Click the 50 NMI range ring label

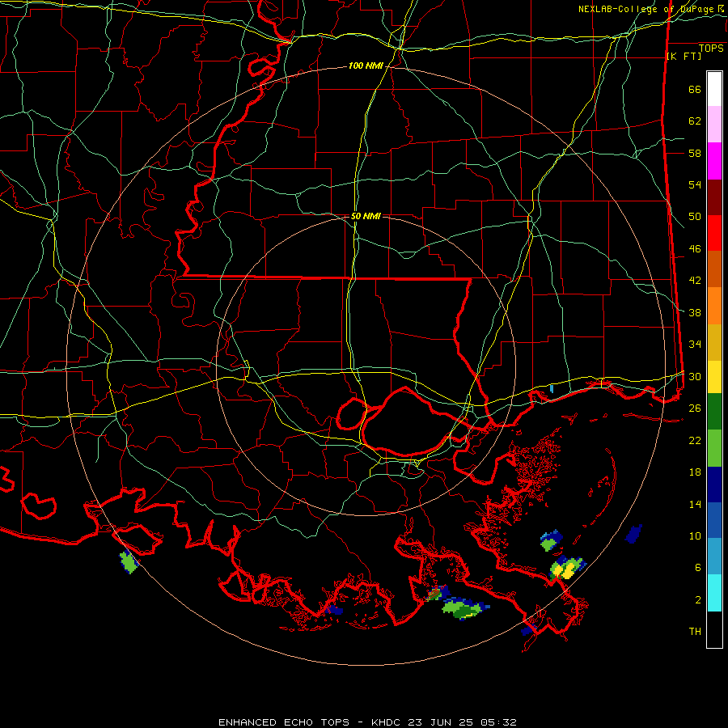(366, 216)
